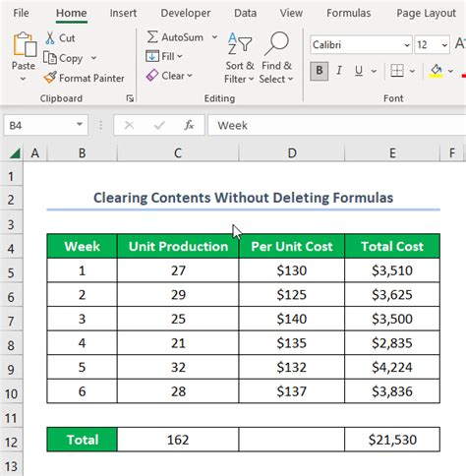Viewport: 466px width, 476px height.
Task: Switch to the Insert tab
Action: pyautogui.click(x=123, y=13)
